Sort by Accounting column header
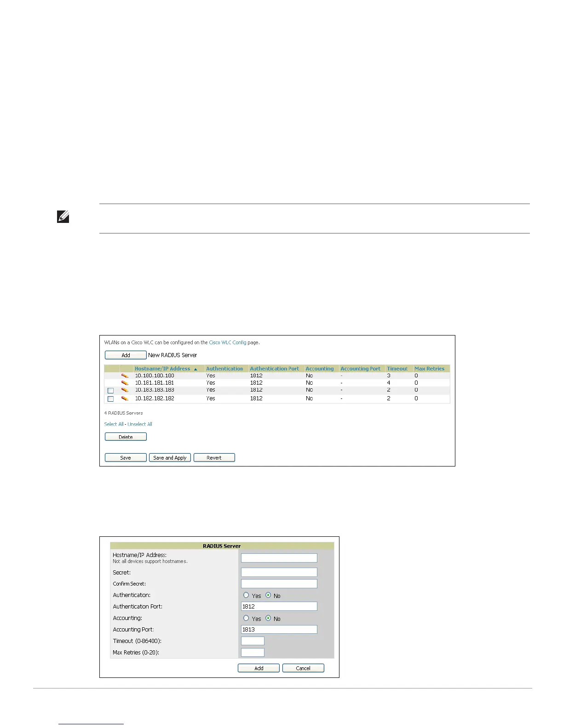 pyautogui.click(x=320, y=369)
